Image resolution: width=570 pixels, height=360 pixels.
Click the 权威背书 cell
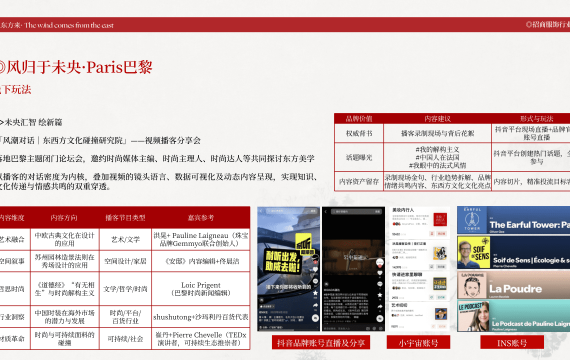[x=359, y=133]
